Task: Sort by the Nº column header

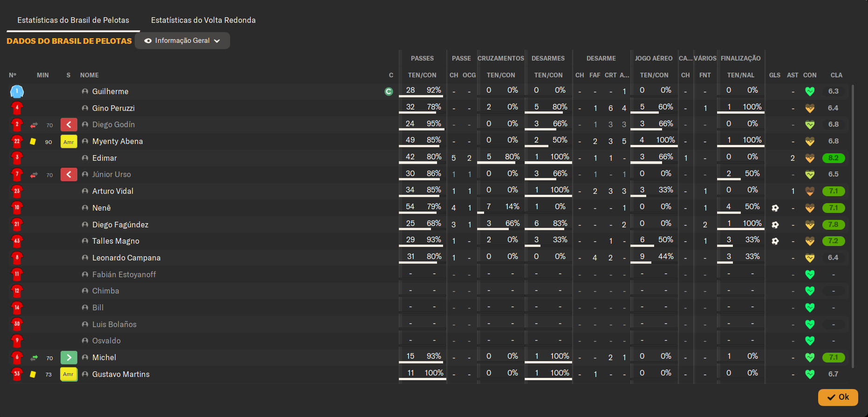Action: (x=13, y=75)
